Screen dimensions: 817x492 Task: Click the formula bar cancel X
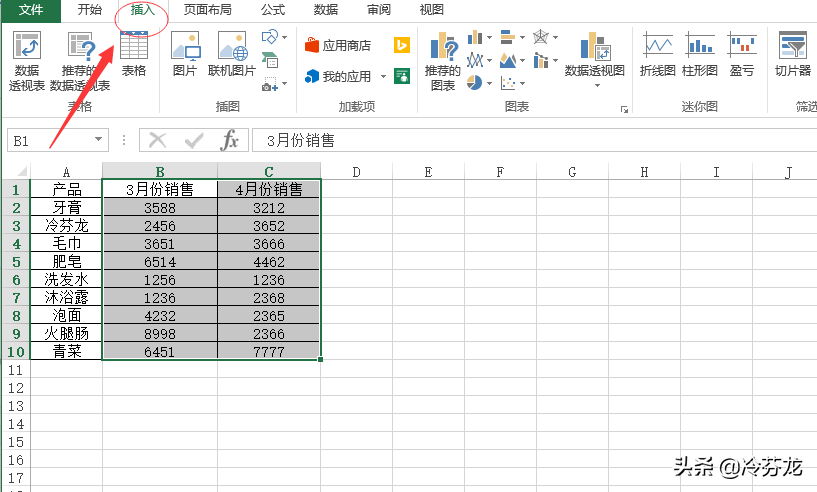coord(157,140)
